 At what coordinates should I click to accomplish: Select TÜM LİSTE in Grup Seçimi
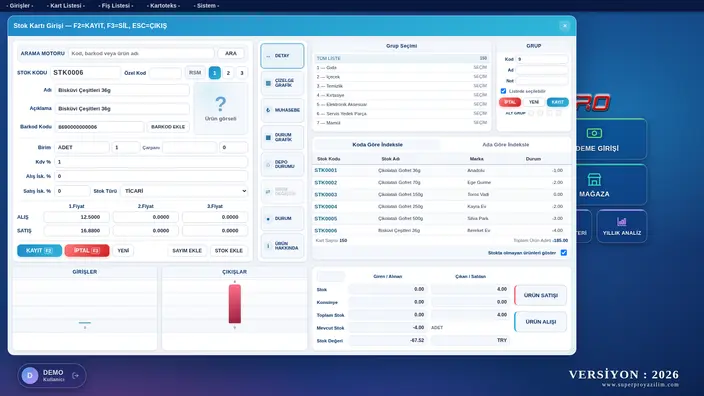tap(401, 58)
